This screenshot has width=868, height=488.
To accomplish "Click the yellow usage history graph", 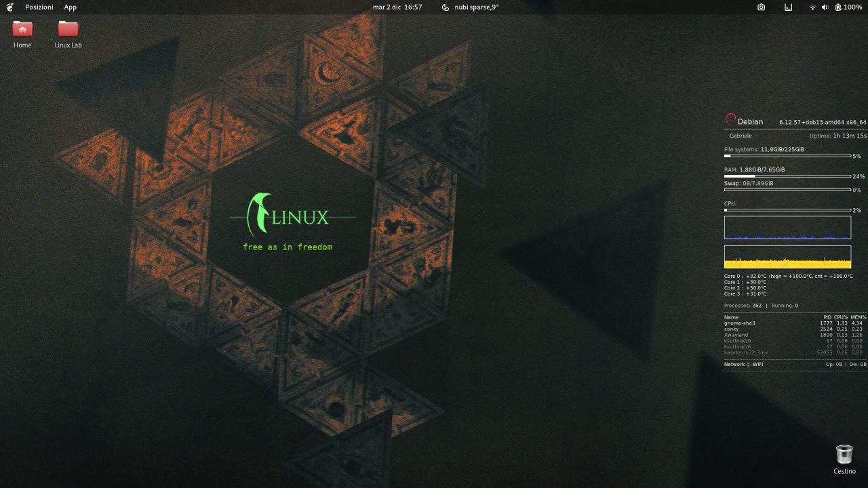I will pos(787,257).
